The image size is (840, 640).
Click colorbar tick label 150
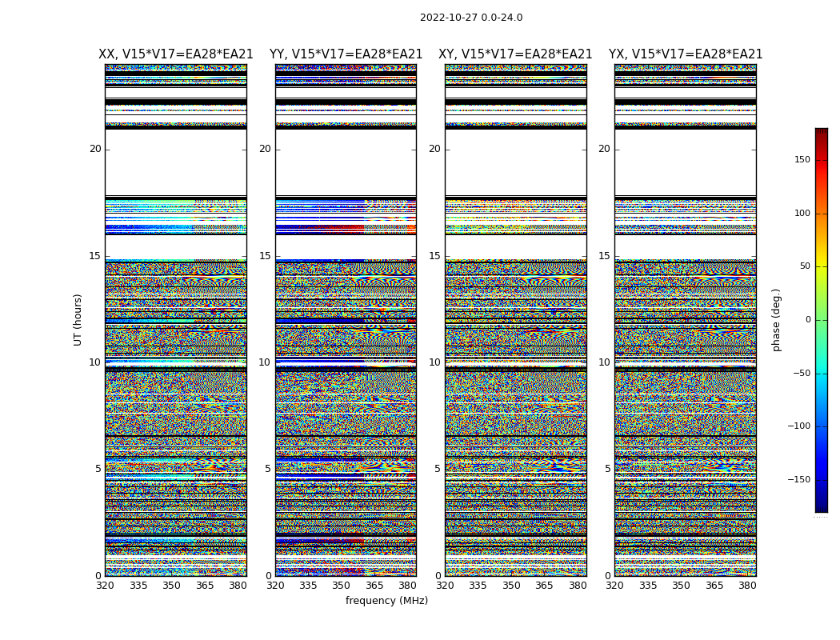(802, 159)
